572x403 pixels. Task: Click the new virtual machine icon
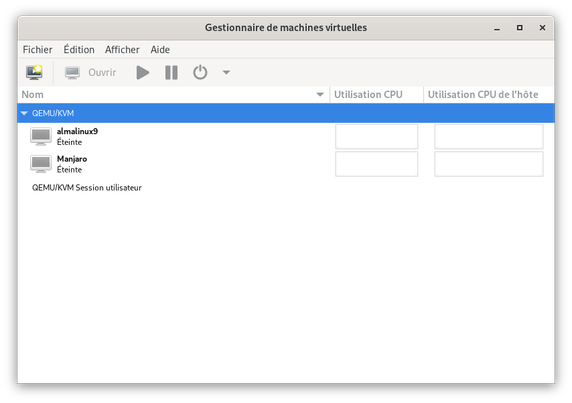click(x=34, y=72)
